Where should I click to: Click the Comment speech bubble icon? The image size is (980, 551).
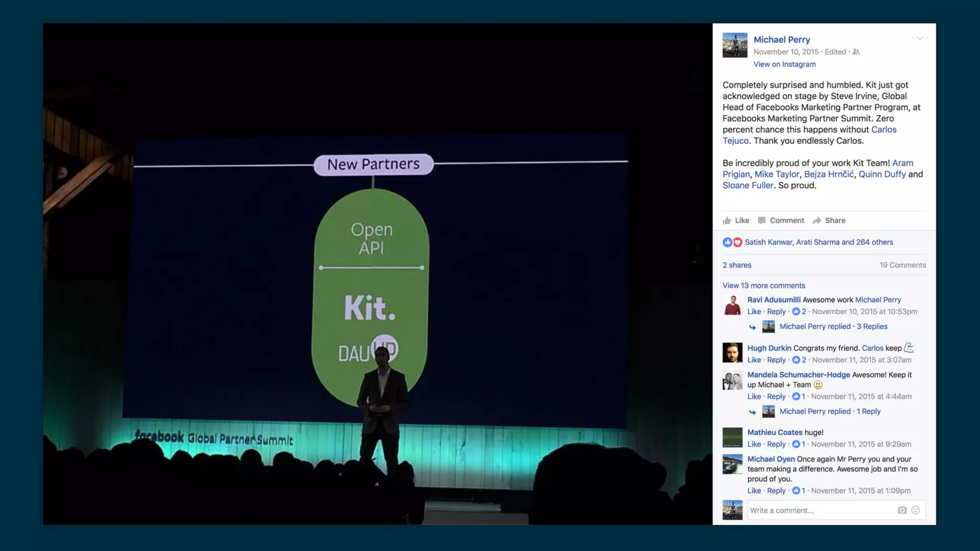762,220
